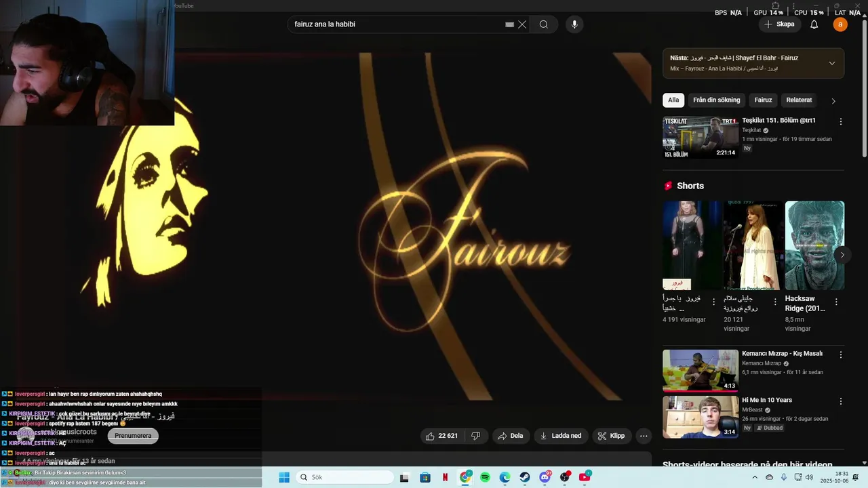This screenshot has height=488, width=868.
Task: Click the Skapa create button
Action: (x=779, y=24)
